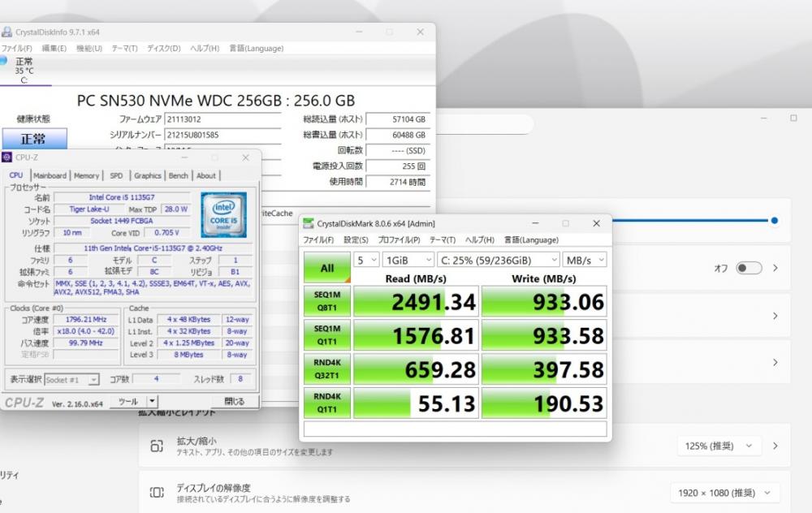The image size is (812, 513).
Task: Open the MB/s unit dropdown in CrystalDiskMark
Action: (x=584, y=260)
